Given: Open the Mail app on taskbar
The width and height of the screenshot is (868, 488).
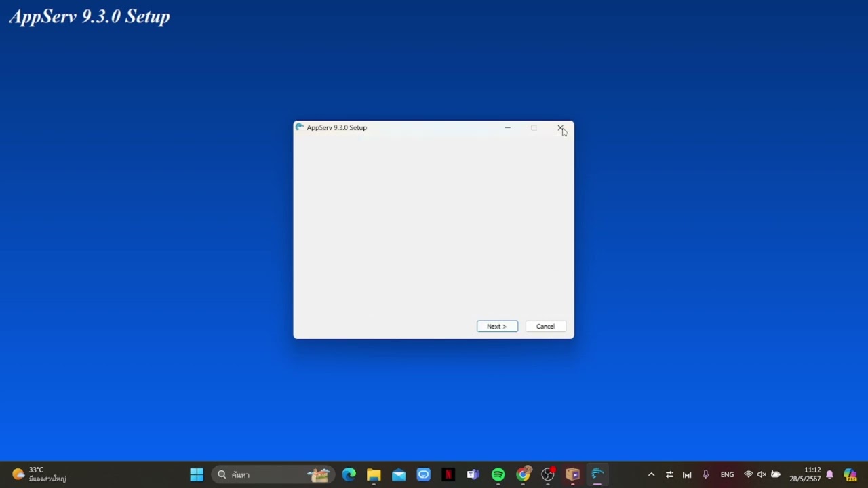Looking at the screenshot, I should point(399,474).
